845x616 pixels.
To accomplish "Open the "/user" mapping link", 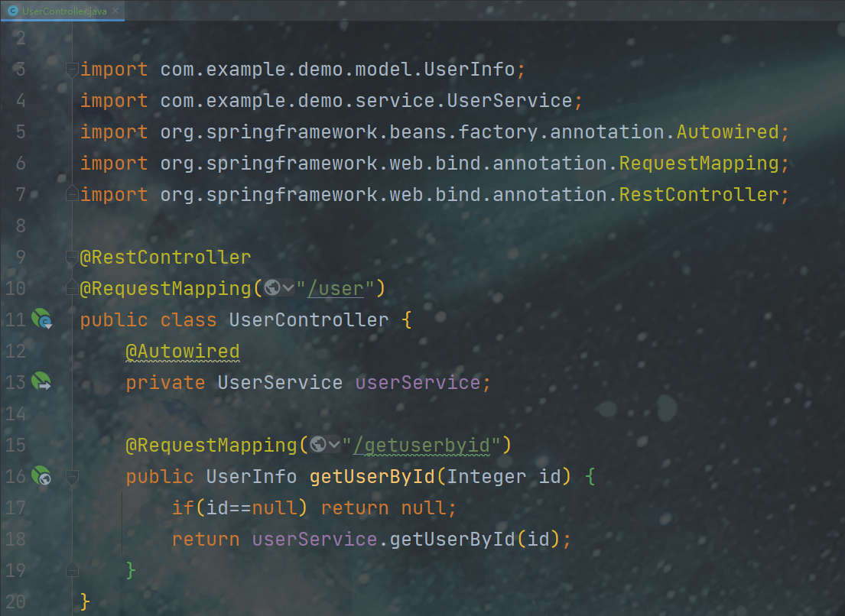I will [335, 289].
